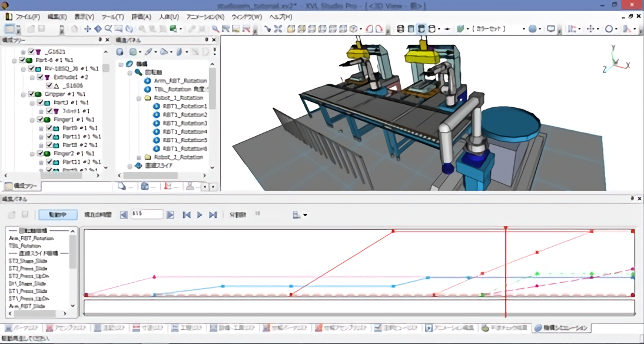Click the red playhead marker on timeline
Viewport: 644px width, 344px height.
pyautogui.click(x=506, y=228)
